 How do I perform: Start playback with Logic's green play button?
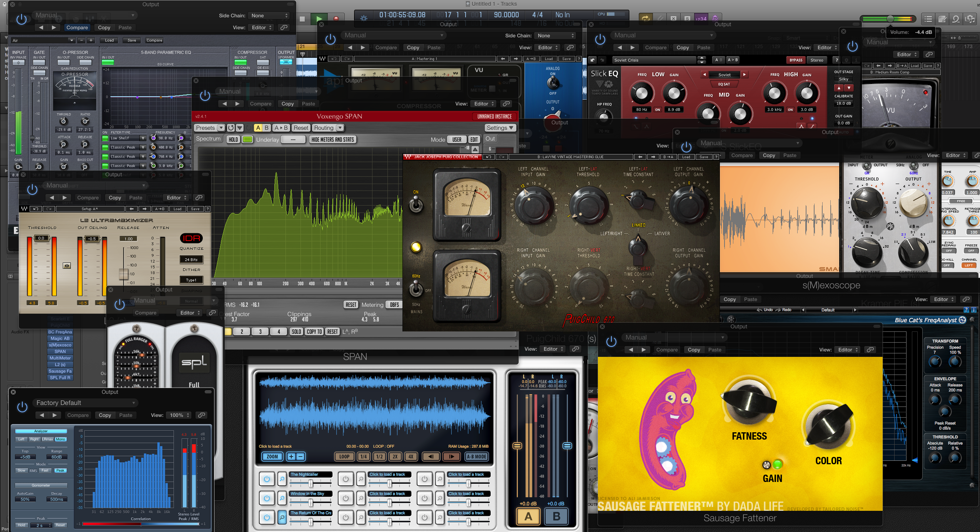coord(319,18)
